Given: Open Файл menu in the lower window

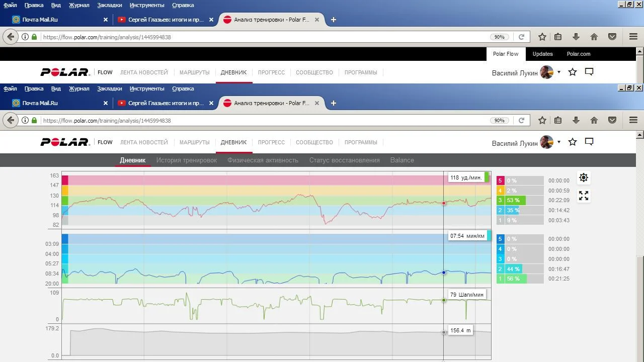Looking at the screenshot, I should pos(10,88).
